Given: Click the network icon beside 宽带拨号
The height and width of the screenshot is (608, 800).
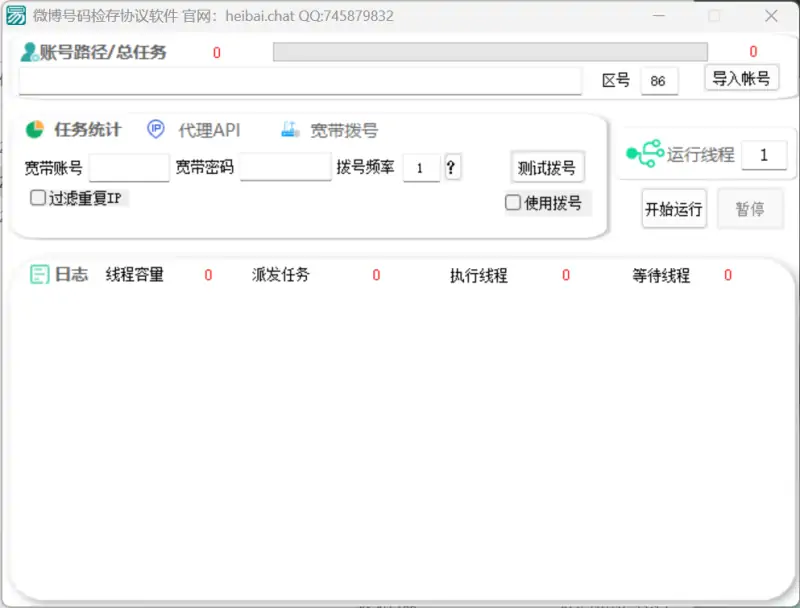Looking at the screenshot, I should pyautogui.click(x=290, y=130).
